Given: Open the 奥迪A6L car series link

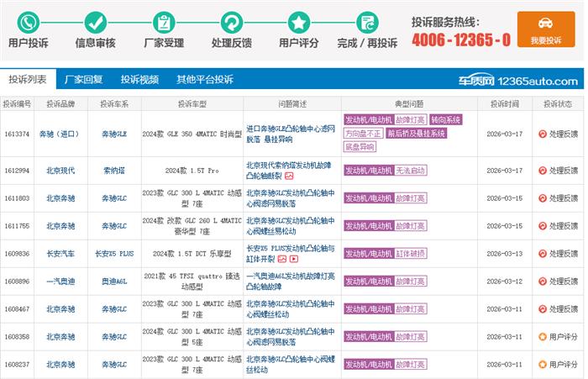Looking at the screenshot, I should click(114, 282).
